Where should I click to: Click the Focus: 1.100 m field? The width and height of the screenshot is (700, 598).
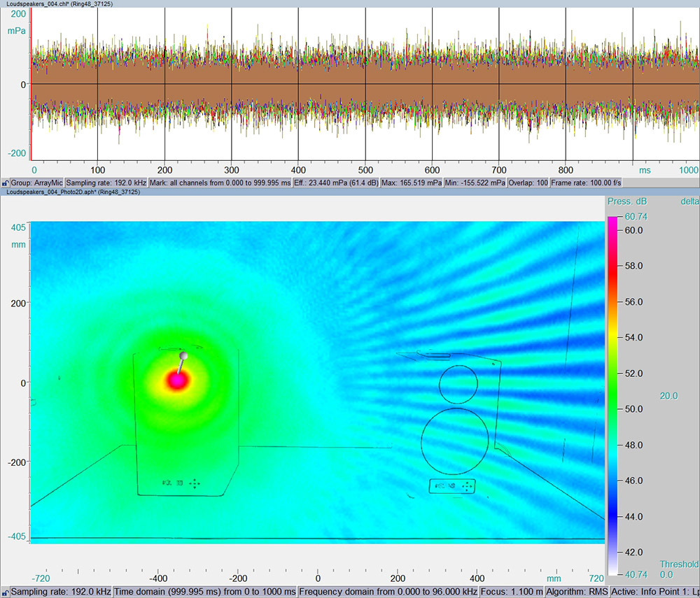point(512,592)
